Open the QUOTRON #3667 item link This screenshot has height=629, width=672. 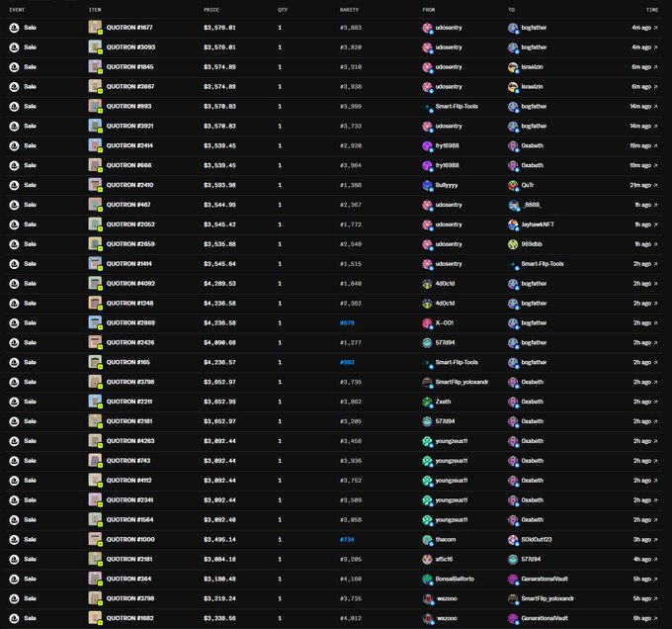pos(130,87)
